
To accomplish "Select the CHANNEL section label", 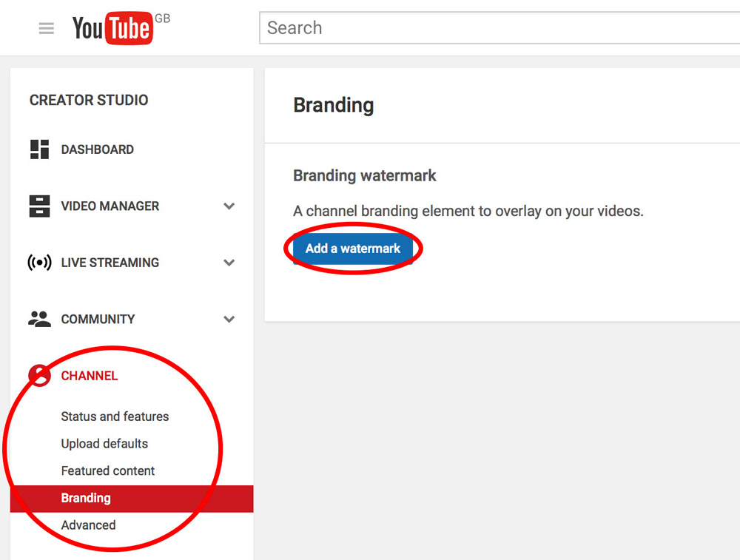I will [90, 376].
